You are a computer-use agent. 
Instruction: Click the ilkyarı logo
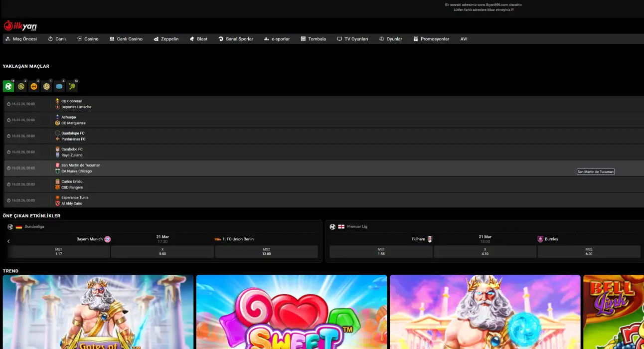pos(20,26)
